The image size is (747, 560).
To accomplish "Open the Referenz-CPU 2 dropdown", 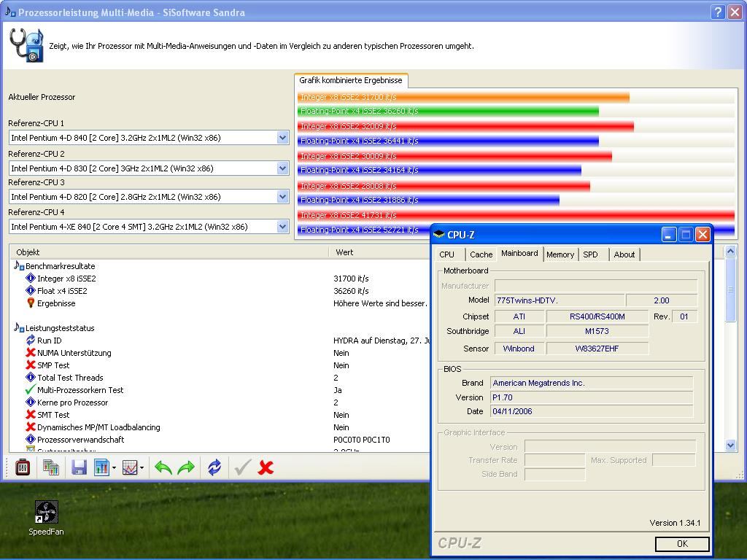I will 282,168.
